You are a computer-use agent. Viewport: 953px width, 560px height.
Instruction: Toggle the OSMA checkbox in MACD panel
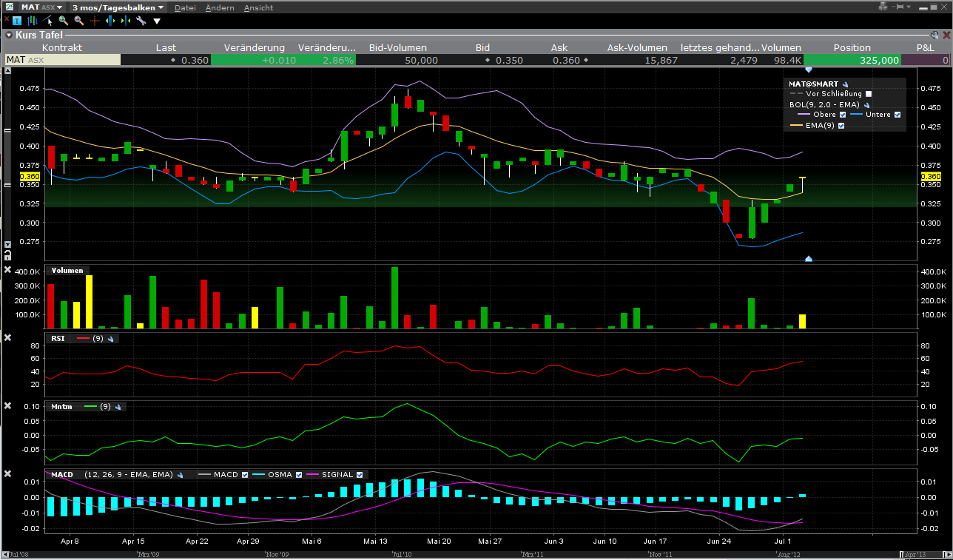pos(299,474)
